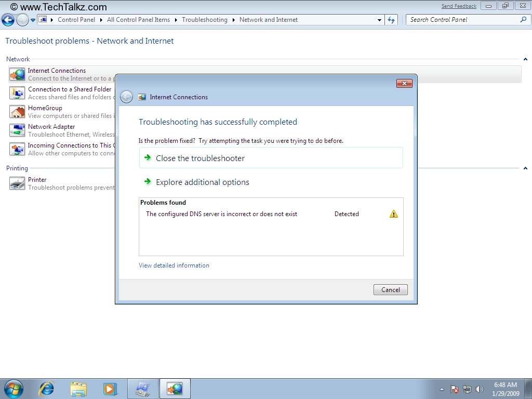Viewport: 532px width, 399px height.
Task: Show hidden system tray icons
Action: point(442,389)
